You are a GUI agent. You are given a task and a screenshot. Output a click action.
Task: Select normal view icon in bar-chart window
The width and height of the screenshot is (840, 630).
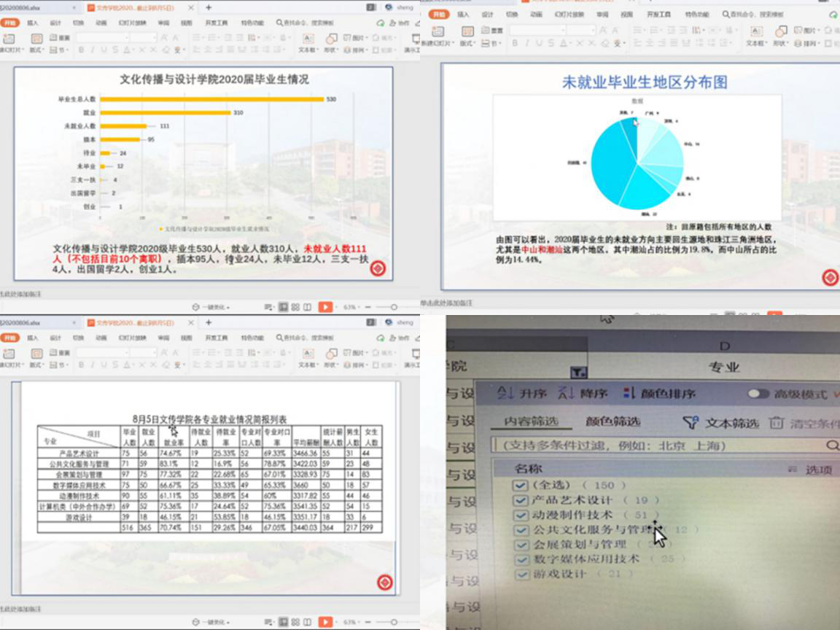[284, 307]
